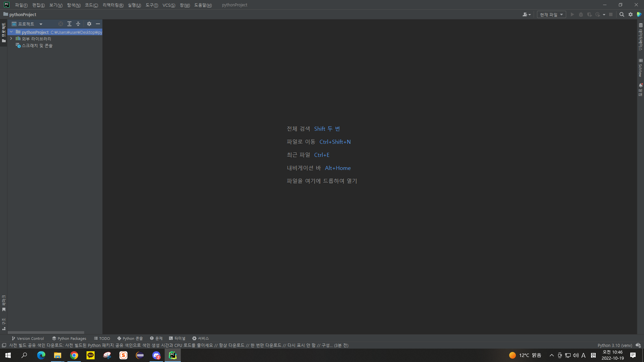Collapse the pythonProject tree node
Image resolution: width=644 pixels, height=362 pixels.
(11, 32)
